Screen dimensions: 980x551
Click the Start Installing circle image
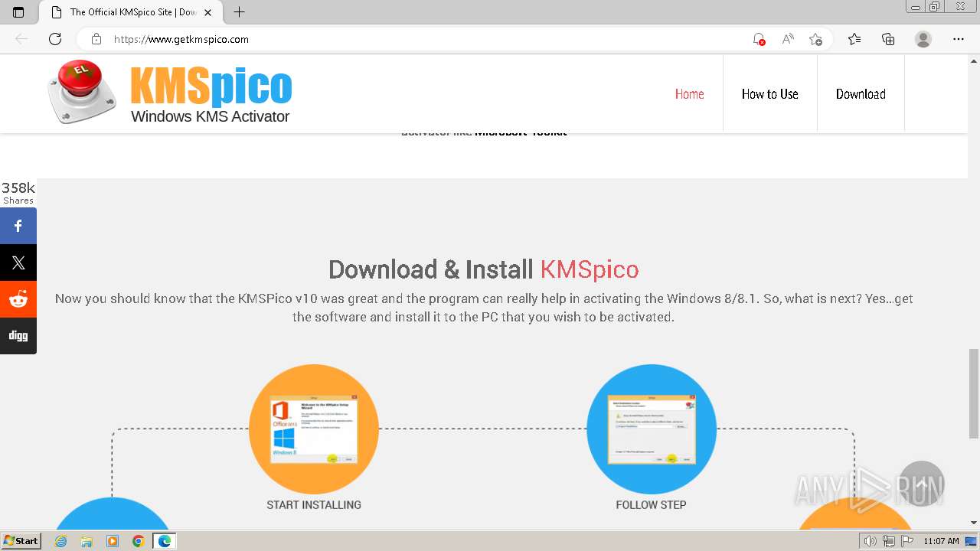coord(314,429)
